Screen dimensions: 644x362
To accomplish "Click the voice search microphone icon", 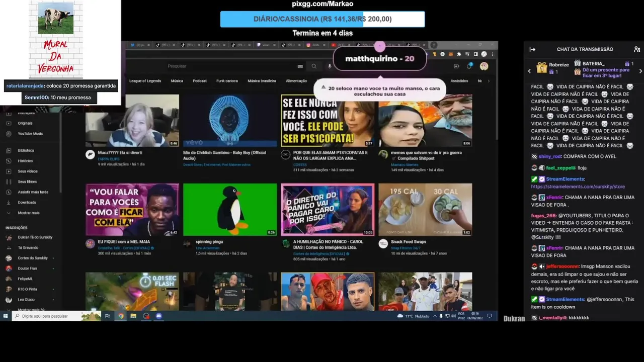I will pos(330,66).
